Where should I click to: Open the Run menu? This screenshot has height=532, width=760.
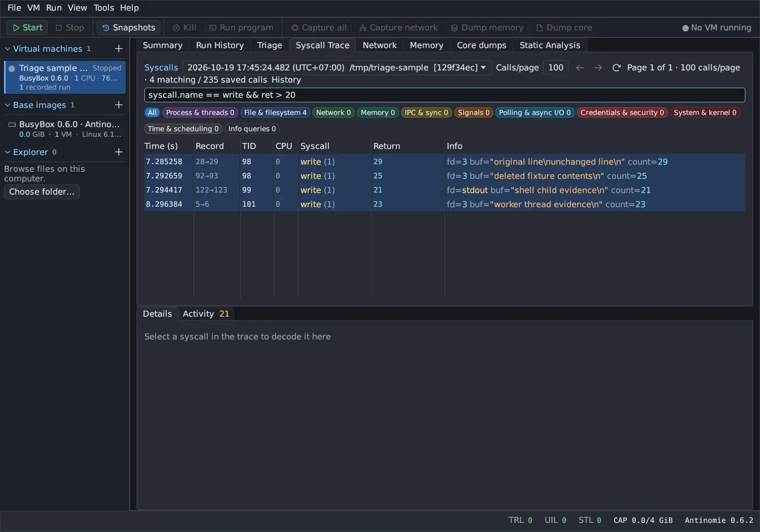[54, 8]
